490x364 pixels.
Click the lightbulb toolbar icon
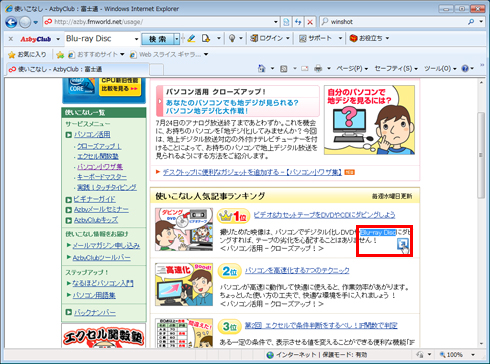pos(232,39)
